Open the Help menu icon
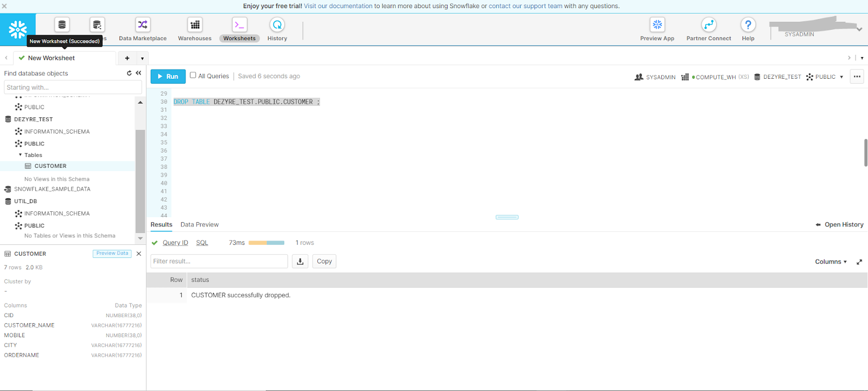 coord(748,25)
